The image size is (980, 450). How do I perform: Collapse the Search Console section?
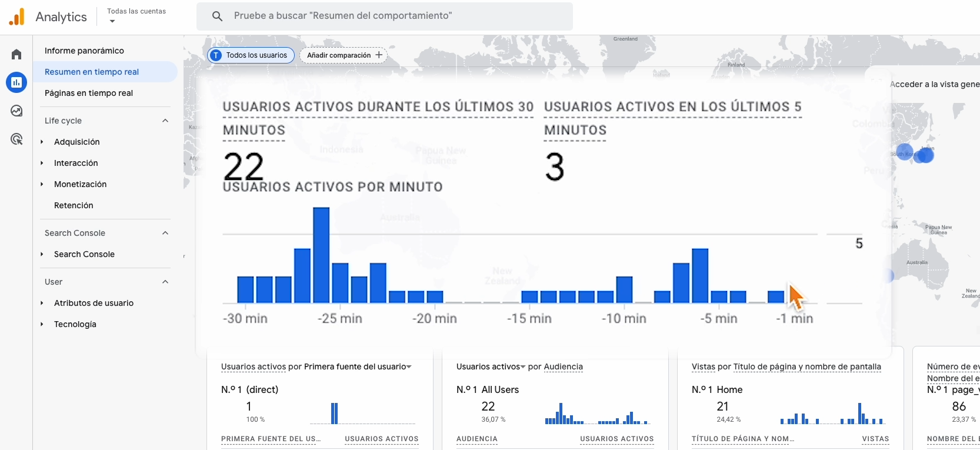click(165, 233)
